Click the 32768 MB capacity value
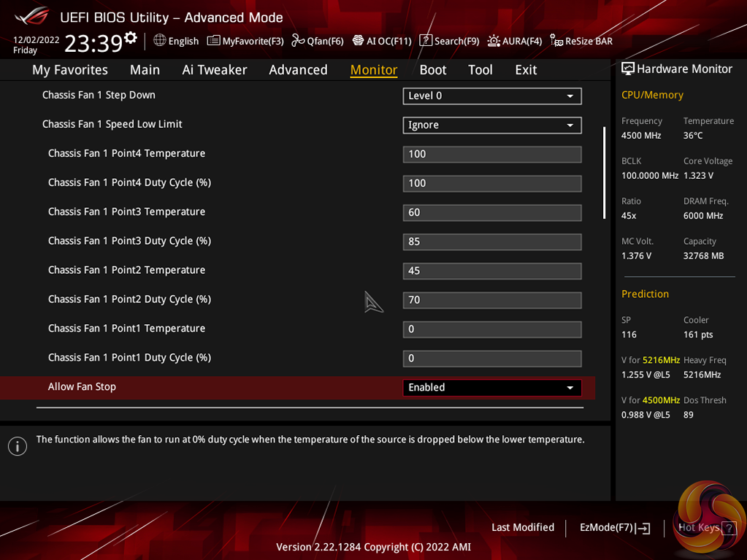747x560 pixels. click(704, 256)
